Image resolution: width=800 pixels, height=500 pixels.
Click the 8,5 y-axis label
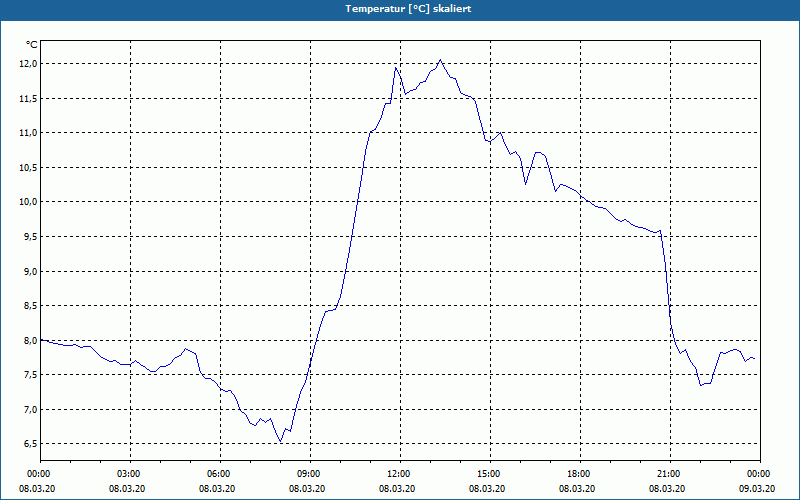click(x=30, y=306)
